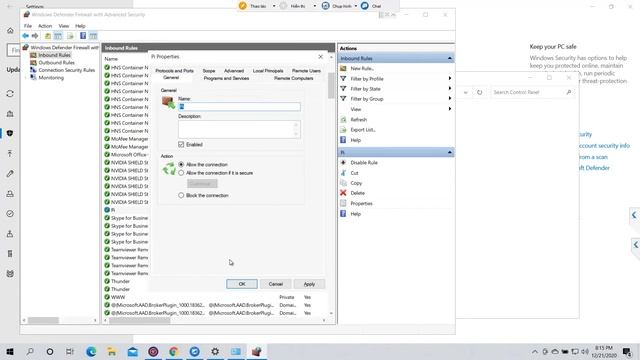Collapse the Inbound Rules actions section
This screenshot has height=360, width=640.
(450, 58)
